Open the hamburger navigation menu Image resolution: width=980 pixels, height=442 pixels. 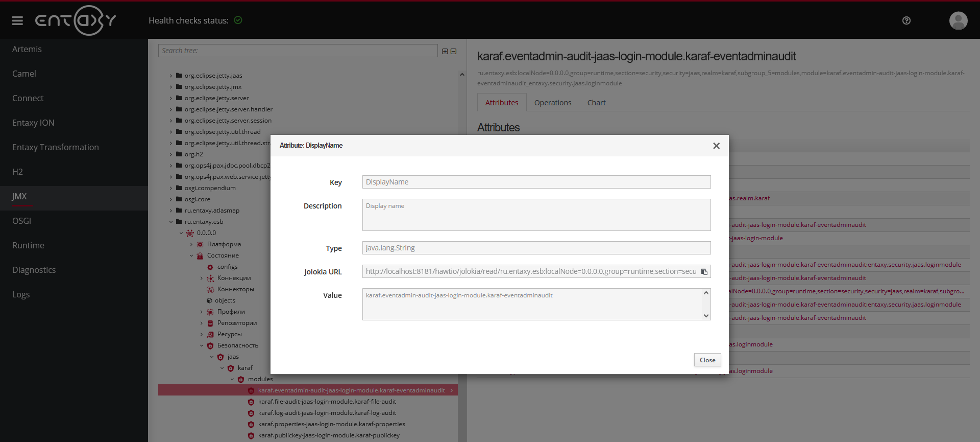[x=17, y=20]
